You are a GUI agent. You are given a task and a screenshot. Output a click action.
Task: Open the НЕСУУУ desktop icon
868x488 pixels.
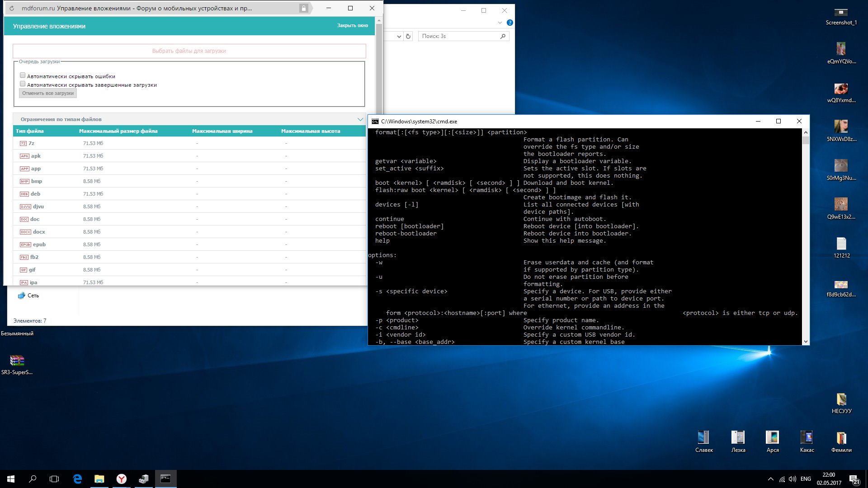click(x=841, y=399)
